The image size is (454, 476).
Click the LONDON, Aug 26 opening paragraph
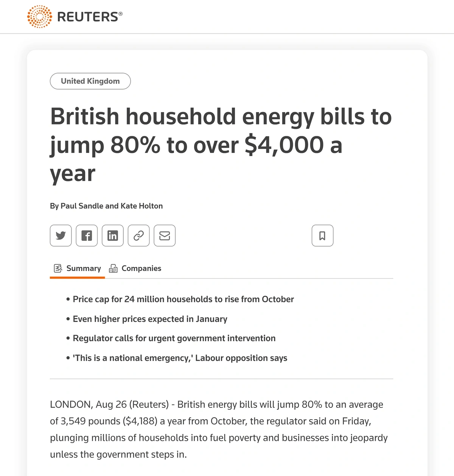[219, 429]
